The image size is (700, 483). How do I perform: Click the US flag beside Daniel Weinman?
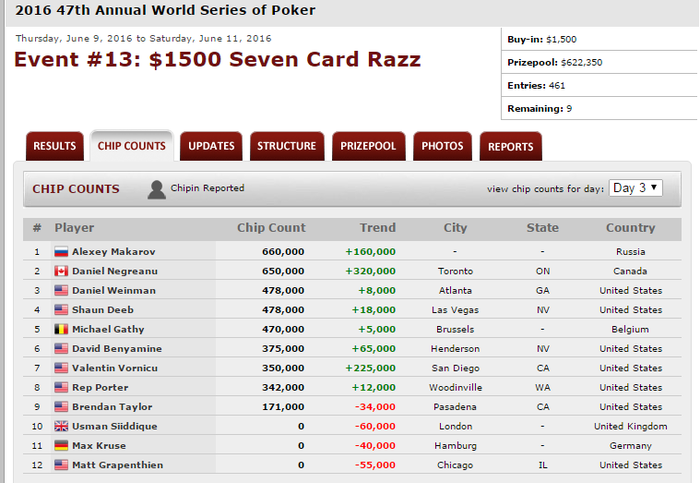point(61,291)
